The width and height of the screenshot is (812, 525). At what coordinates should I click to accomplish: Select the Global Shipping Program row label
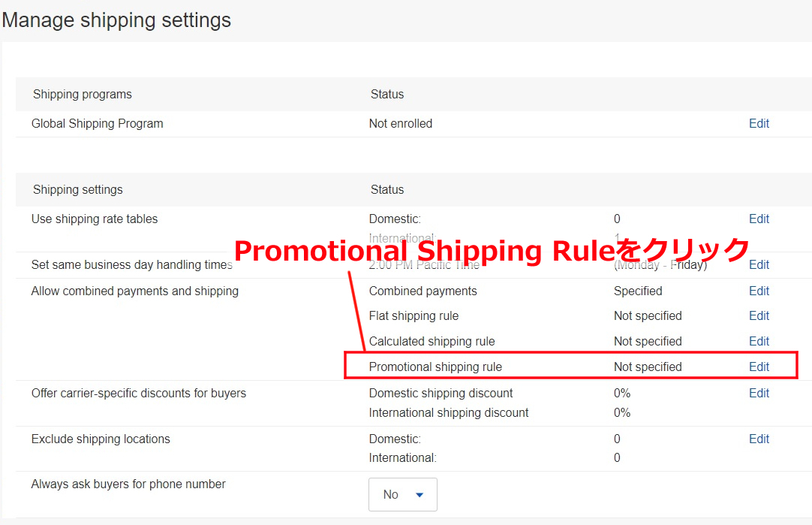(x=97, y=123)
